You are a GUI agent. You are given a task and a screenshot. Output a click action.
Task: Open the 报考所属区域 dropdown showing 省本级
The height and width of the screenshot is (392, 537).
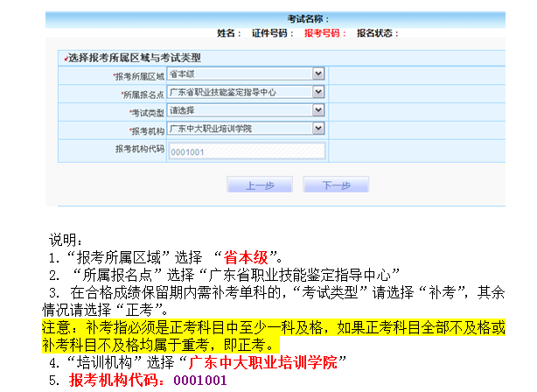[246, 74]
